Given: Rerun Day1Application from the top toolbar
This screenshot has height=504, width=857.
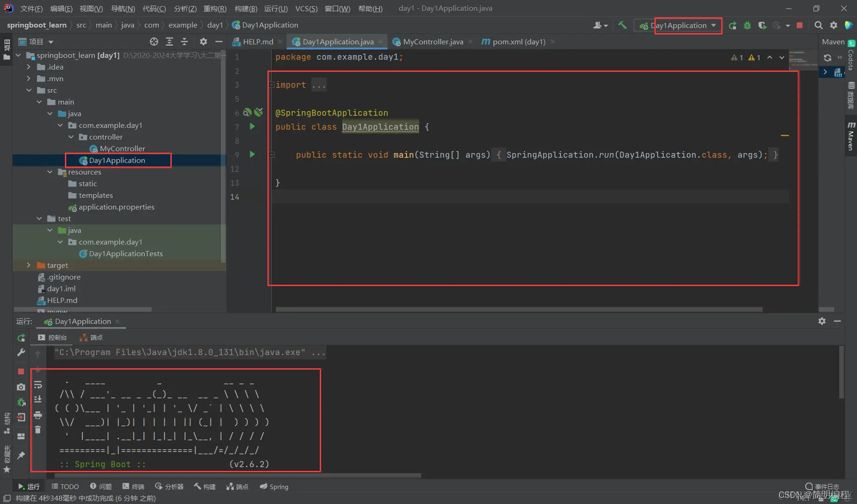Looking at the screenshot, I should 732,25.
